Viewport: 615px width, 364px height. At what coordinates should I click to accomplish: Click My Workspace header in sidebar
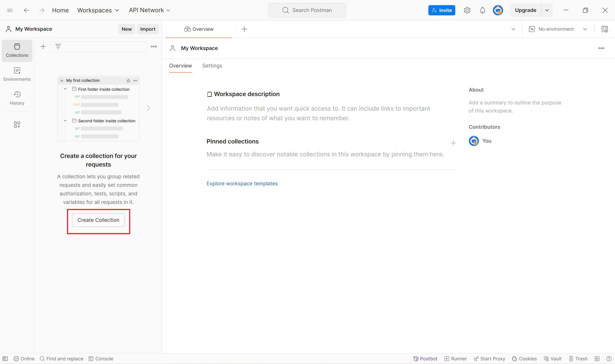tap(29, 29)
